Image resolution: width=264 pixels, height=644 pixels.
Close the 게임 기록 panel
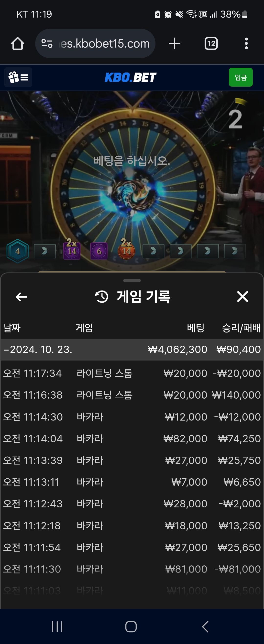[x=242, y=297]
